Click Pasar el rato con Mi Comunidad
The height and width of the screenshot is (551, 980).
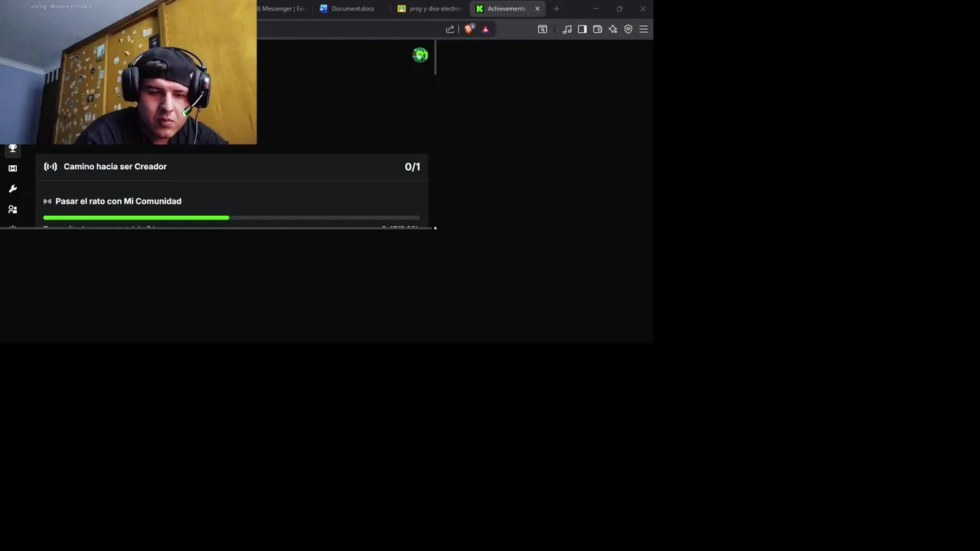click(118, 201)
